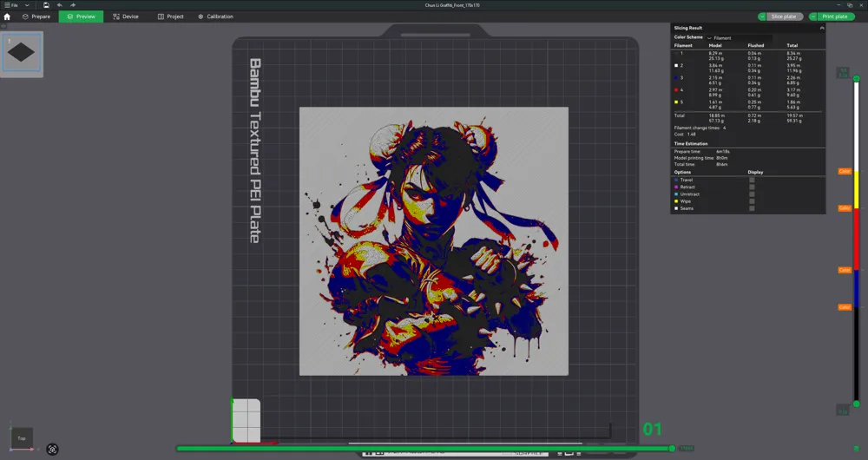Click the Travel option color icon
Screen dimensions: 868x460
(676, 180)
